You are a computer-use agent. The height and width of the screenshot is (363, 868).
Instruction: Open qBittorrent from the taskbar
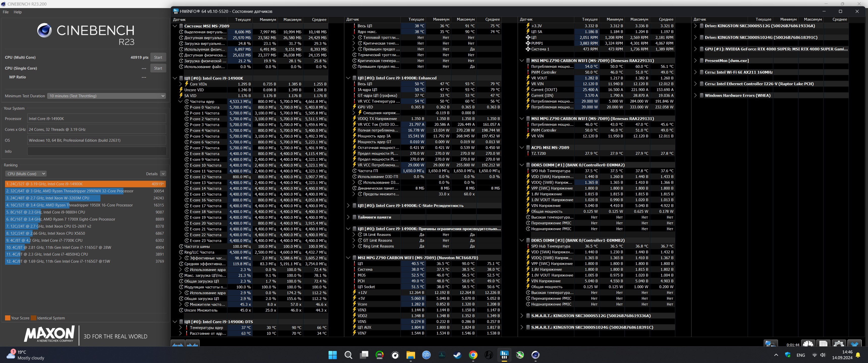[x=426, y=355]
